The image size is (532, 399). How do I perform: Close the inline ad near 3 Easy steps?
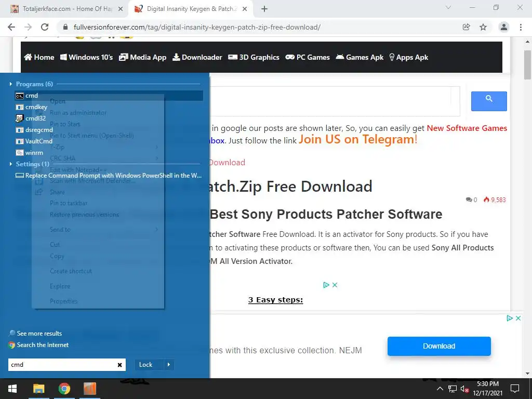tap(335, 285)
